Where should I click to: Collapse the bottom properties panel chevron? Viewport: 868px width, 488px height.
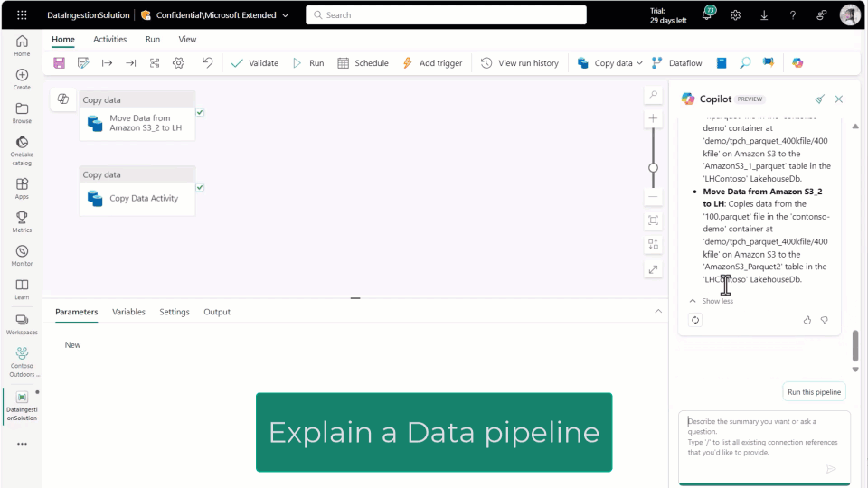point(658,311)
